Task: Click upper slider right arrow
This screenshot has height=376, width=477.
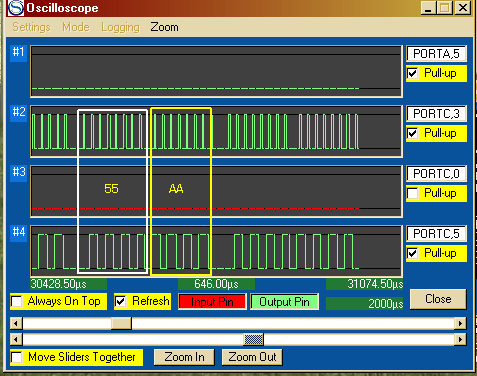Action: (x=460, y=323)
